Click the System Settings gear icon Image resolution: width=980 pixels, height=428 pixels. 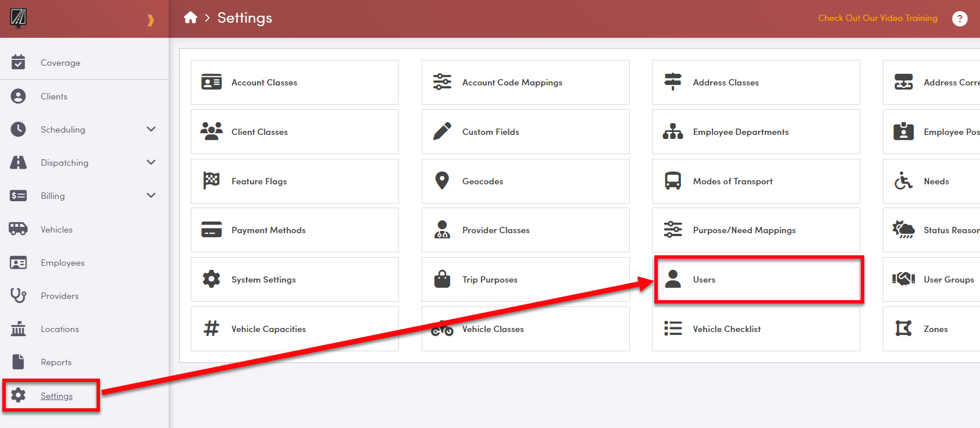pos(211,279)
